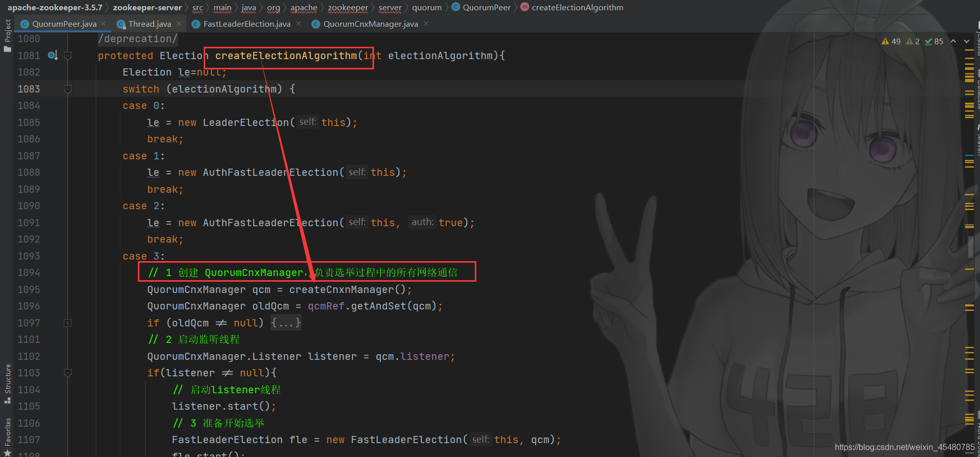The width and height of the screenshot is (980, 457).
Task: Click listener.start() on line 1105
Action: (x=221, y=406)
